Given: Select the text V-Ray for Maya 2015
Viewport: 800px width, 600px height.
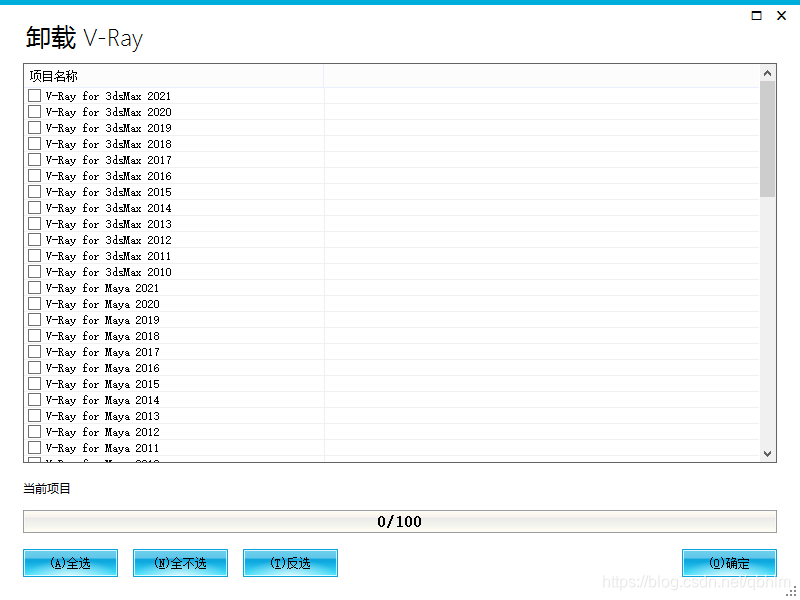Looking at the screenshot, I should tap(102, 384).
